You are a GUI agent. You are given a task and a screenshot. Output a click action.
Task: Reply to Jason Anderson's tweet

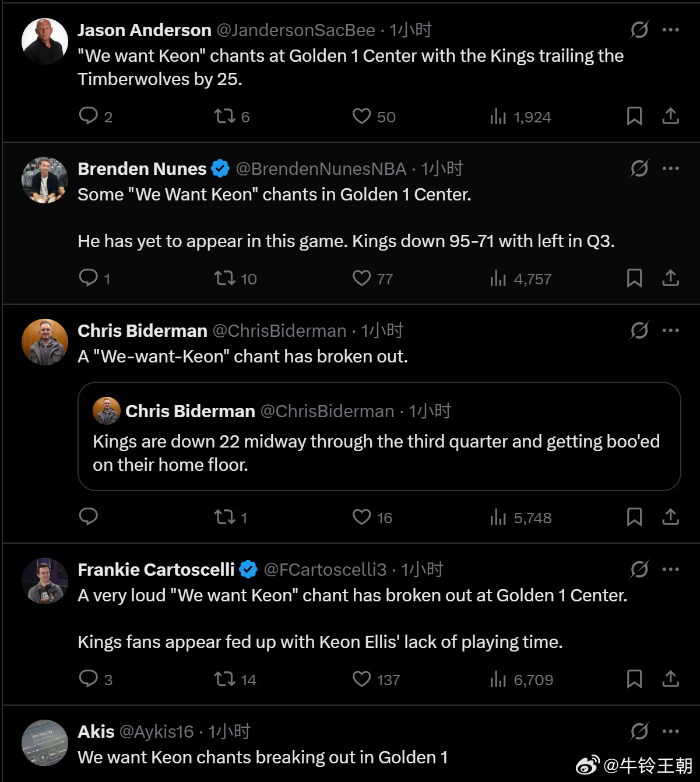pyautogui.click(x=88, y=116)
